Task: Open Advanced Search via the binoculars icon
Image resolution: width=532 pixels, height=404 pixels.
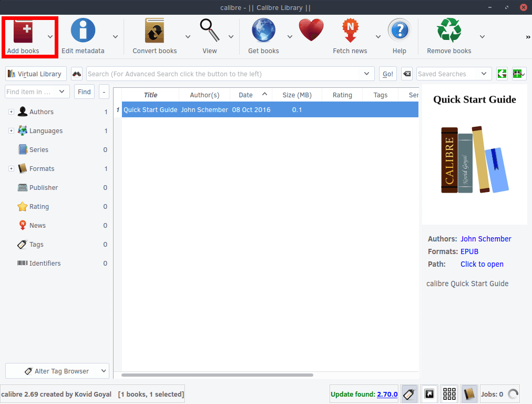Action: [x=76, y=74]
